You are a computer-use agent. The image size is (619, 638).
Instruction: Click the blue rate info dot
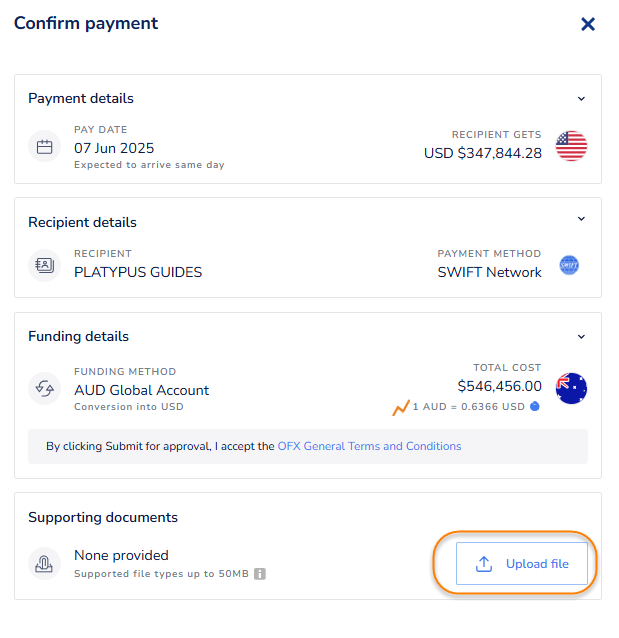click(534, 407)
